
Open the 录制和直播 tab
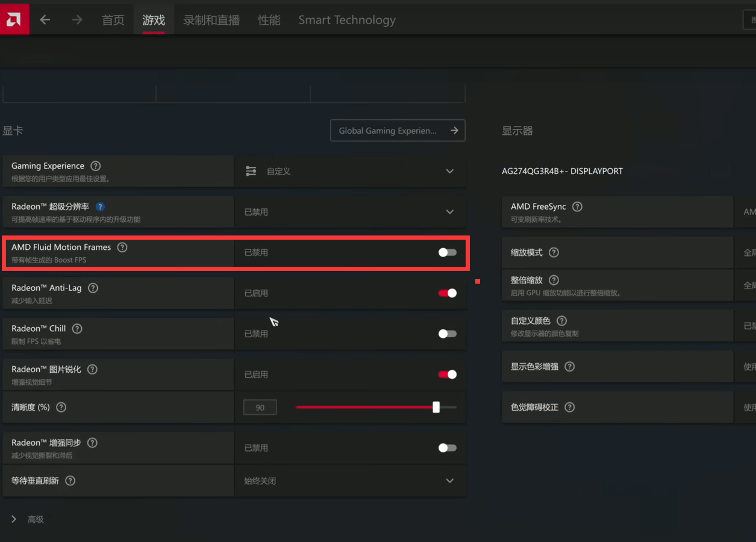[211, 19]
